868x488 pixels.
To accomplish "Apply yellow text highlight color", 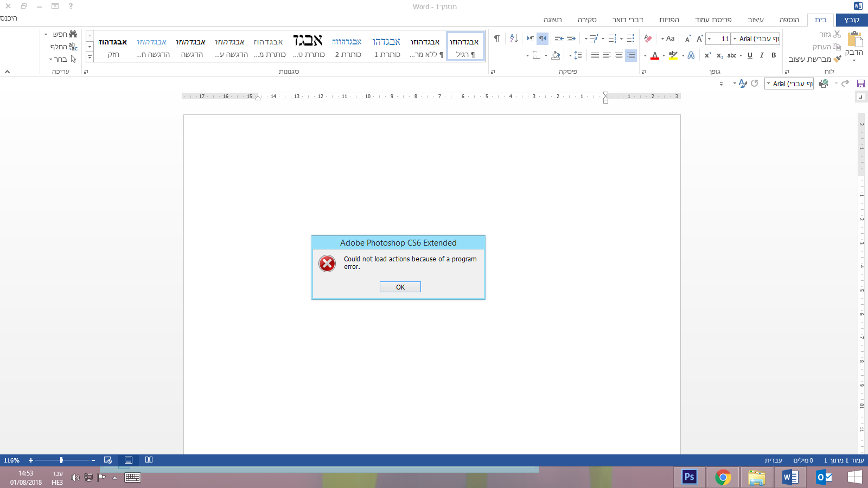I will click(x=673, y=55).
